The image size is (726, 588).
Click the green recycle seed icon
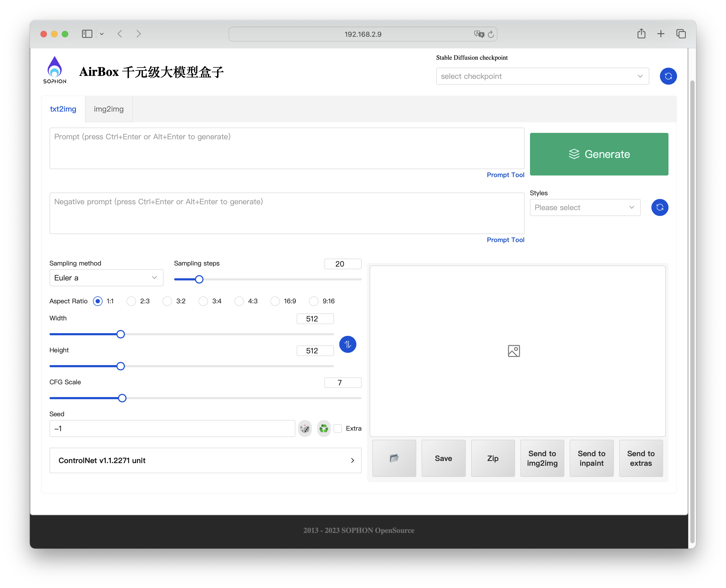tap(324, 428)
